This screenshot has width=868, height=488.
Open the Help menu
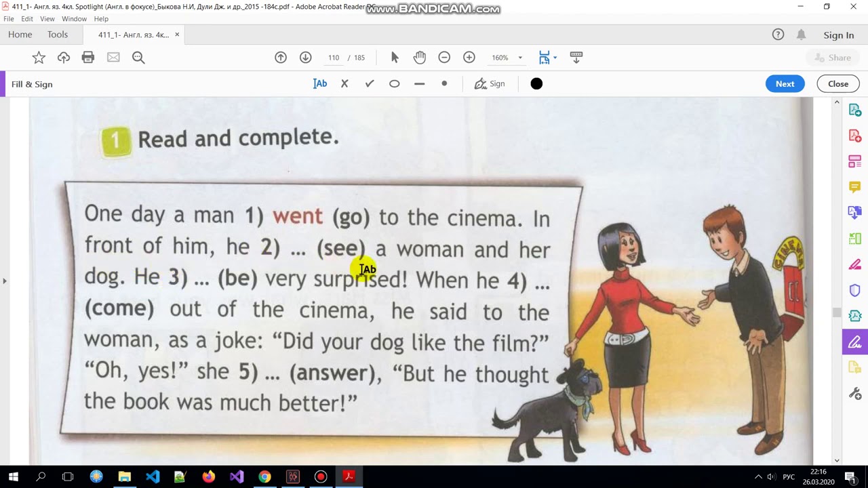[101, 19]
